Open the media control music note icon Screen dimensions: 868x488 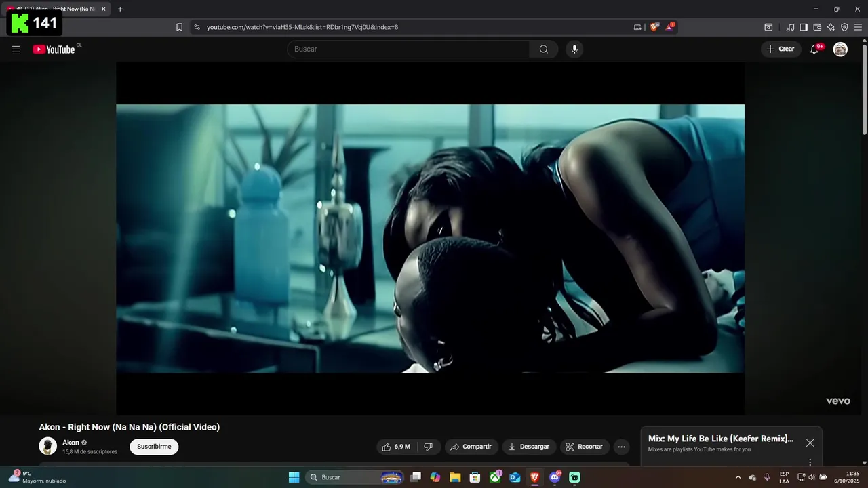[790, 27]
